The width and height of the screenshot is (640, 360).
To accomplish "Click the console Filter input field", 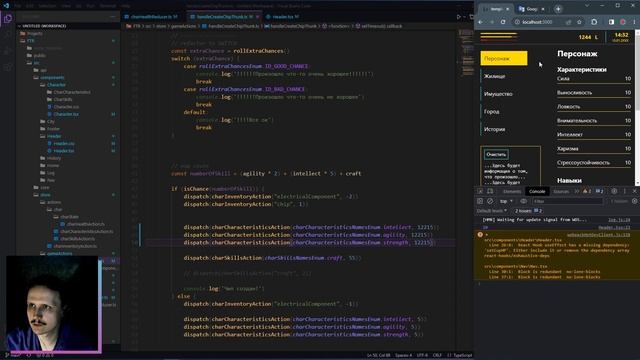I will pos(567,201).
